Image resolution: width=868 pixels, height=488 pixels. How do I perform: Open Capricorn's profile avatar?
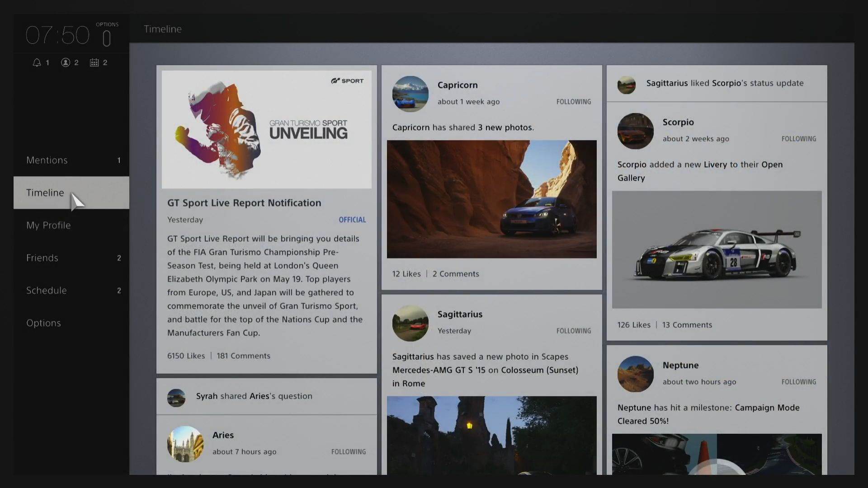pos(410,94)
